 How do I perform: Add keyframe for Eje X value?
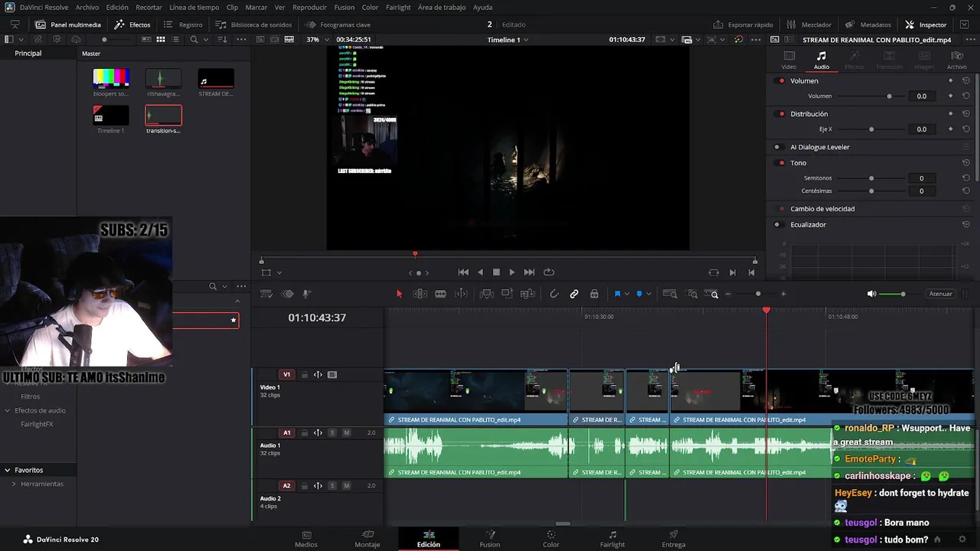tap(951, 129)
